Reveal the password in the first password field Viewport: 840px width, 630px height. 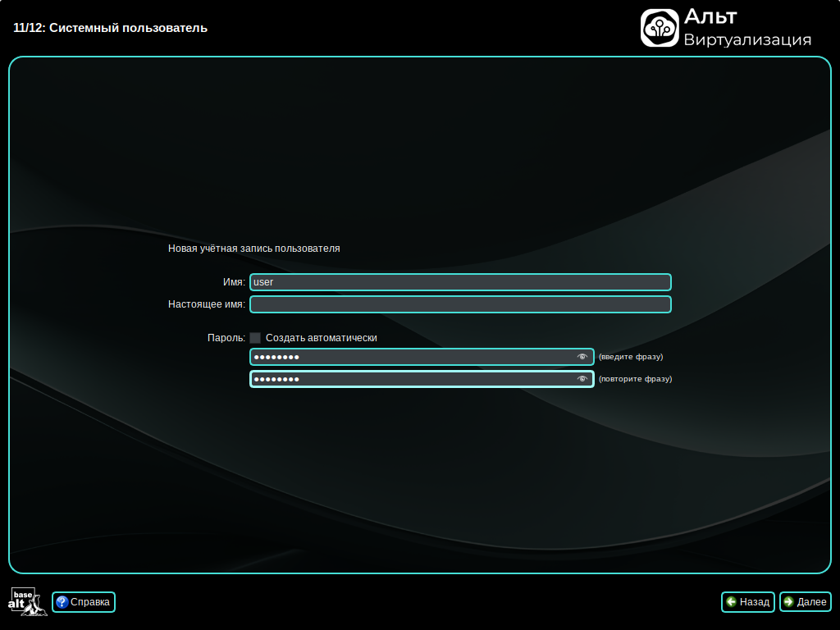click(582, 357)
